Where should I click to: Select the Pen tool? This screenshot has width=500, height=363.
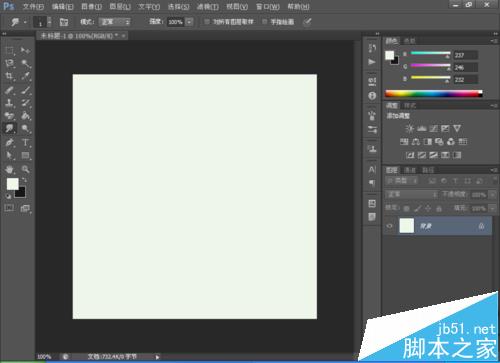pos(9,142)
